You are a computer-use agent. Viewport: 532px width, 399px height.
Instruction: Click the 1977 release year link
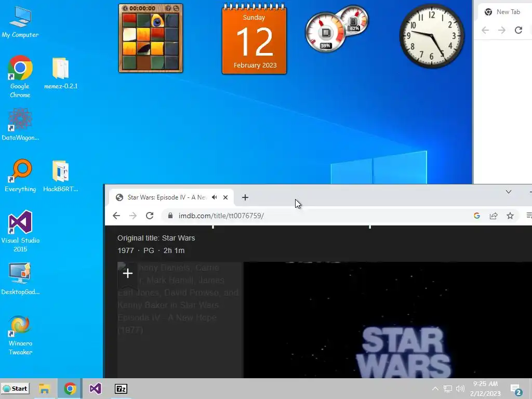(126, 250)
